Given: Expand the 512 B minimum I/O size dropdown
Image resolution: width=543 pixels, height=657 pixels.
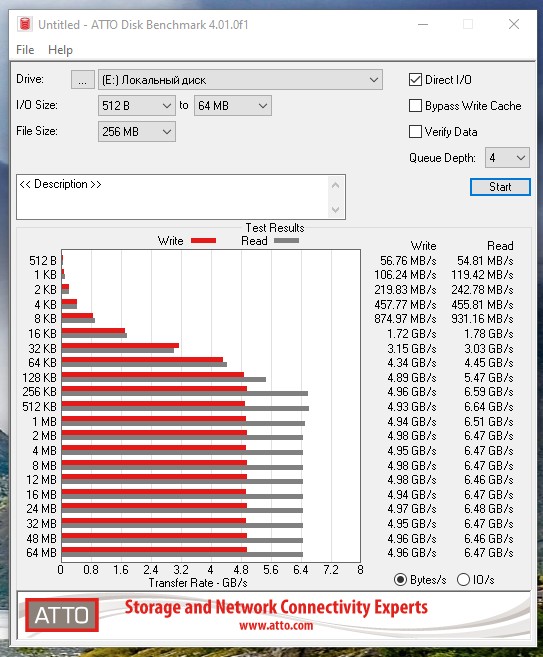Looking at the screenshot, I should (x=137, y=106).
